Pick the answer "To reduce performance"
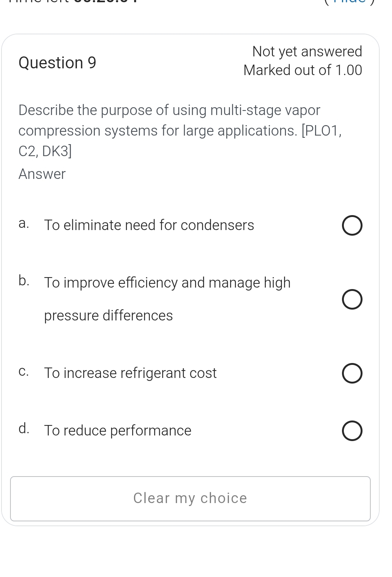 click(117, 431)
